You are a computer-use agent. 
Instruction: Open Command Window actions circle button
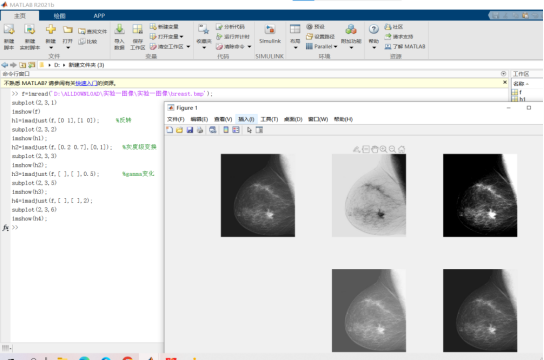coord(503,74)
